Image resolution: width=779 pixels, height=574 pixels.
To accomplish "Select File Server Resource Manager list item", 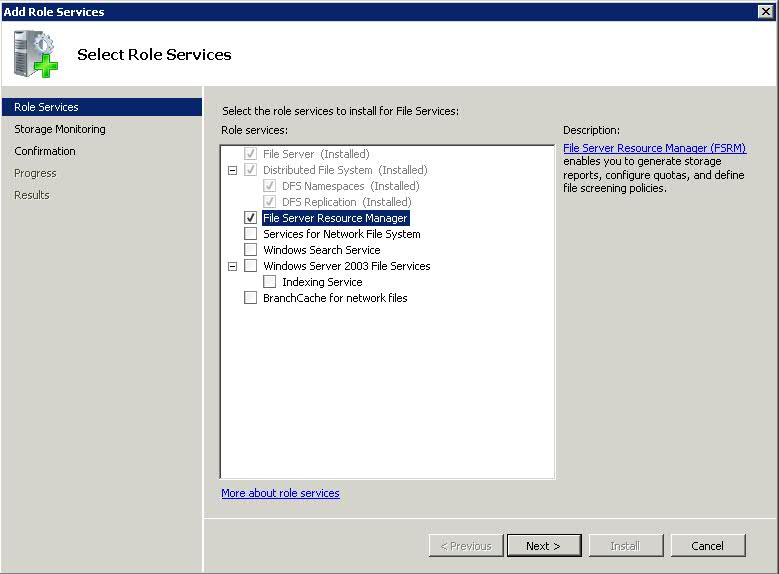I will [x=335, y=218].
